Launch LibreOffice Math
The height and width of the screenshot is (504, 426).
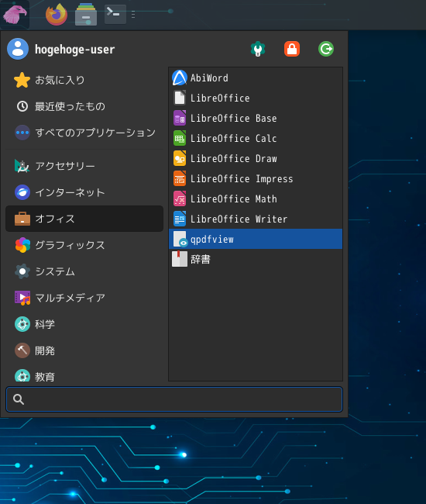click(x=256, y=198)
